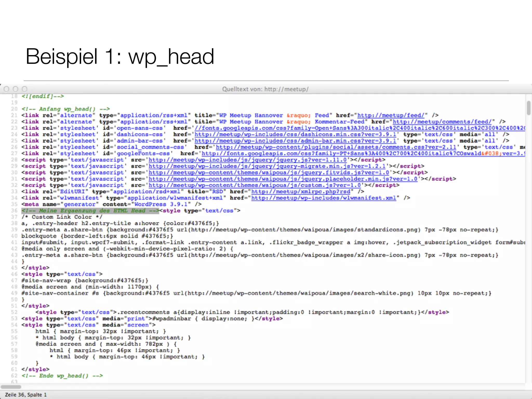The image size is (532, 399).
Task: Click the close window traffic-light button
Action: tap(6, 89)
